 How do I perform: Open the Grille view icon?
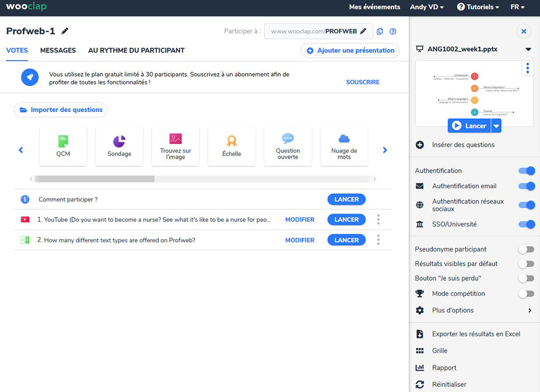pos(420,350)
